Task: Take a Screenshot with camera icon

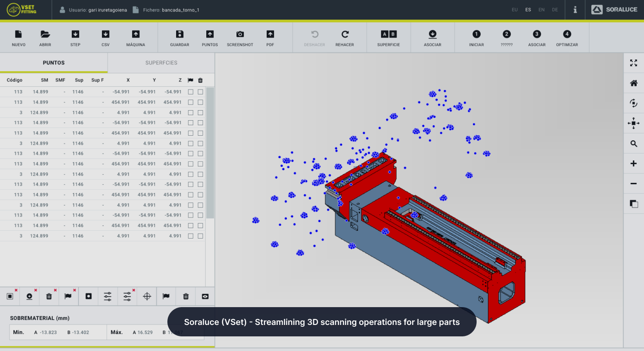Action: tap(240, 35)
